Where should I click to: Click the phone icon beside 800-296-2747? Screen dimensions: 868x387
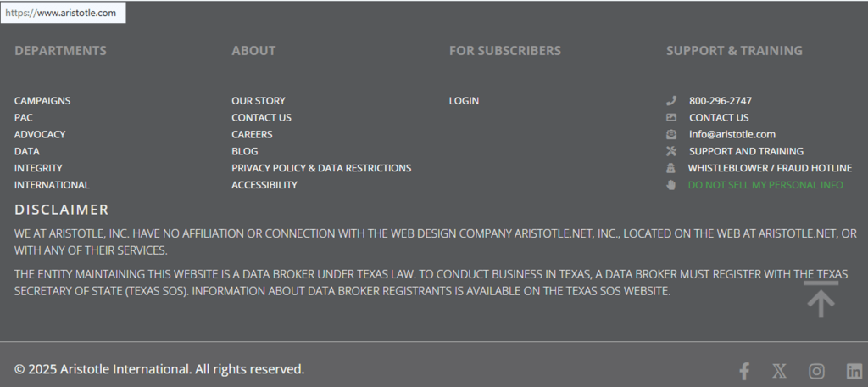[671, 100]
